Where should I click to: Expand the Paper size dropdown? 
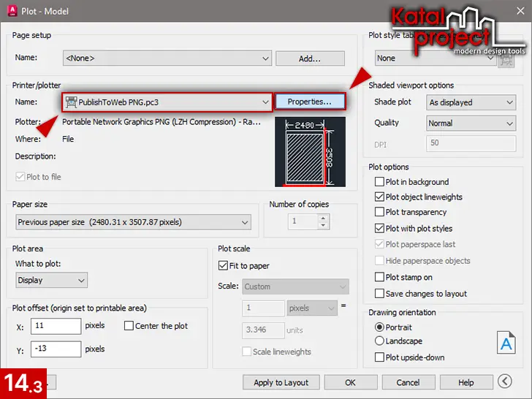(x=133, y=222)
